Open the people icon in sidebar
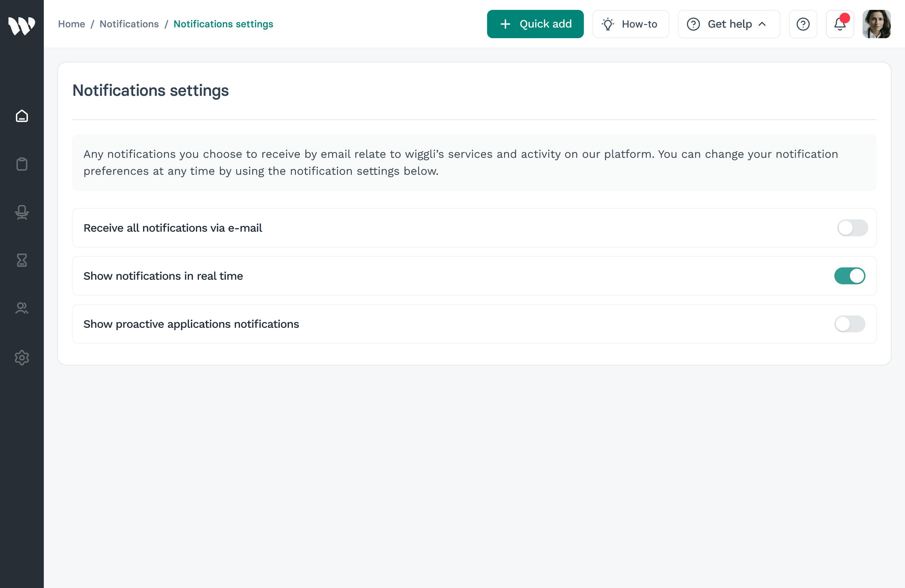 [22, 308]
